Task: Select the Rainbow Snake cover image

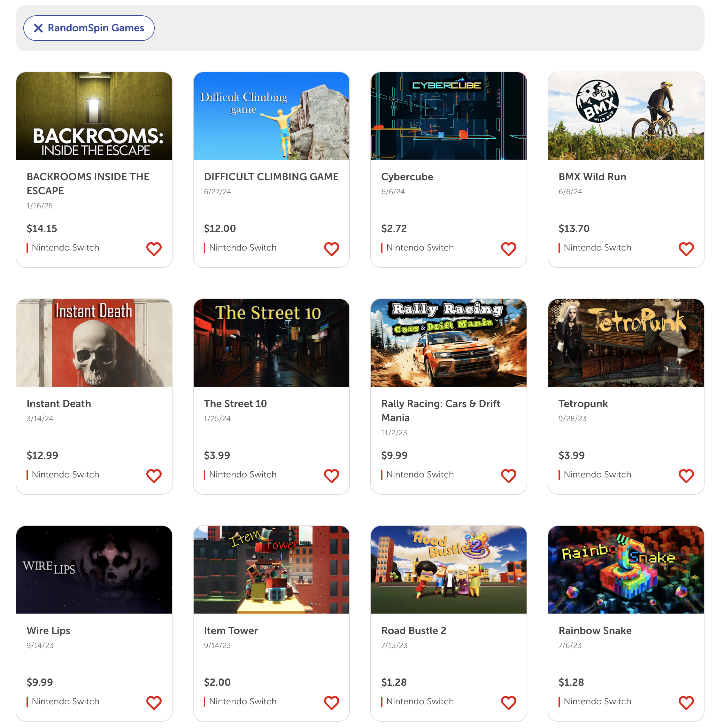Action: pos(626,569)
